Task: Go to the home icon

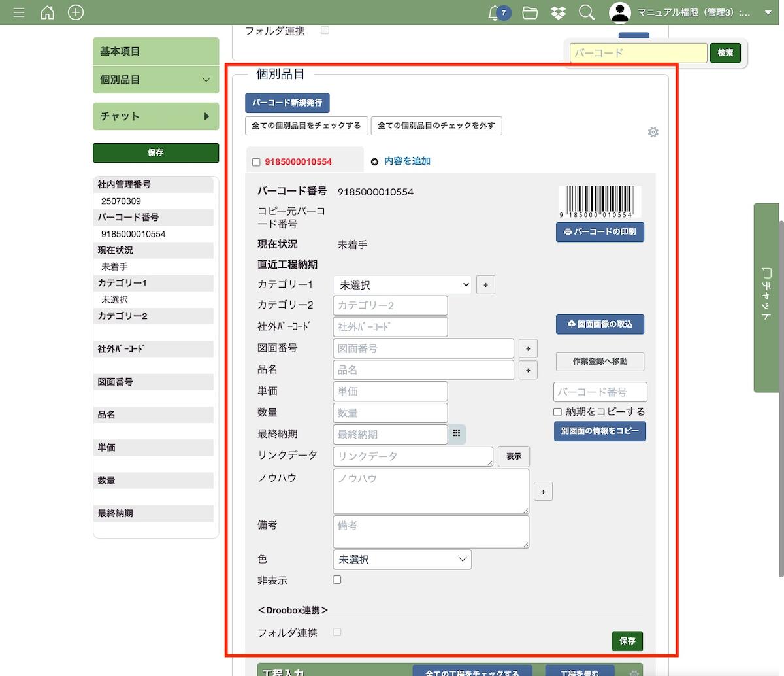Action: tap(47, 12)
